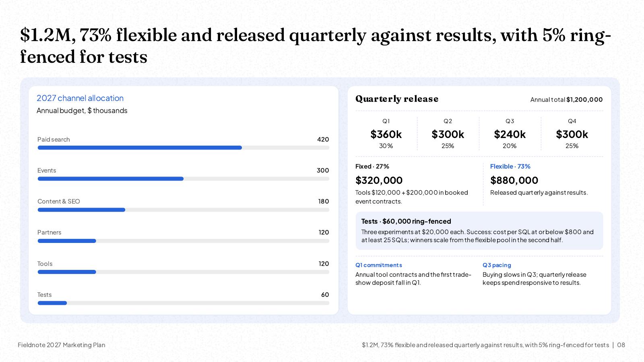Click the Tools row label
644x362 pixels.
(45, 263)
